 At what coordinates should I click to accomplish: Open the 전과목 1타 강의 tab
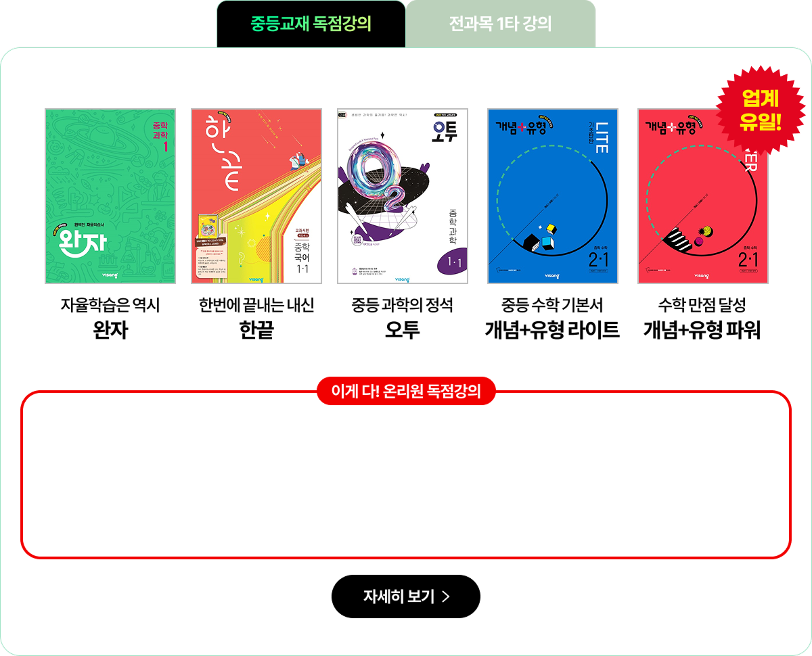pyautogui.click(x=501, y=24)
